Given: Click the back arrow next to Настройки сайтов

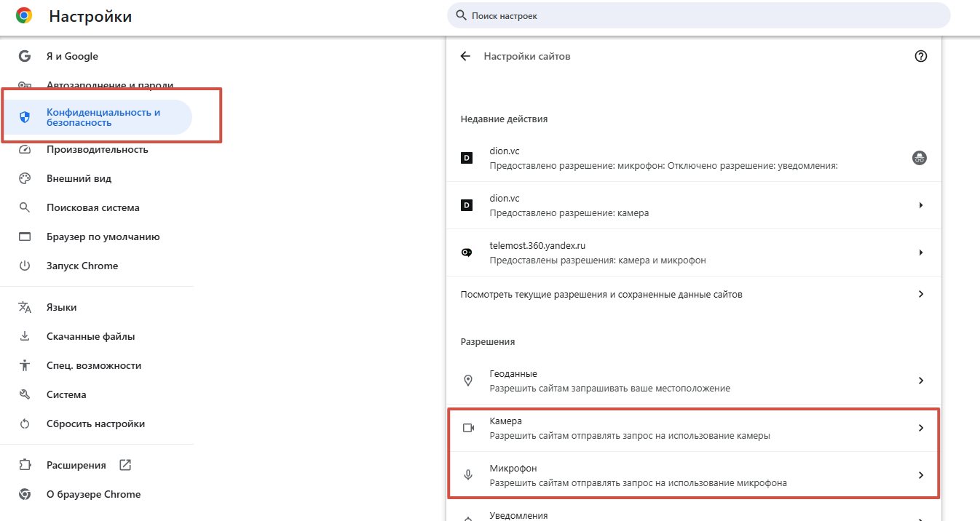Looking at the screenshot, I should 466,56.
